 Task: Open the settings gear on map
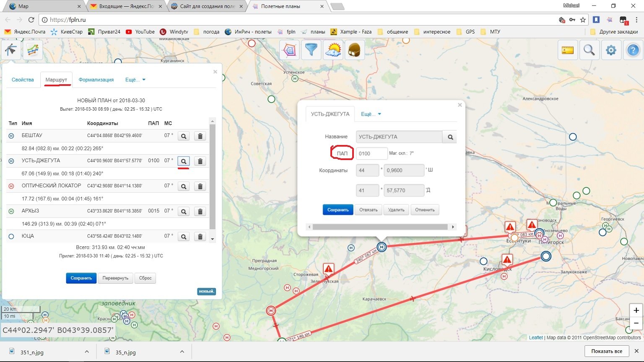(611, 50)
